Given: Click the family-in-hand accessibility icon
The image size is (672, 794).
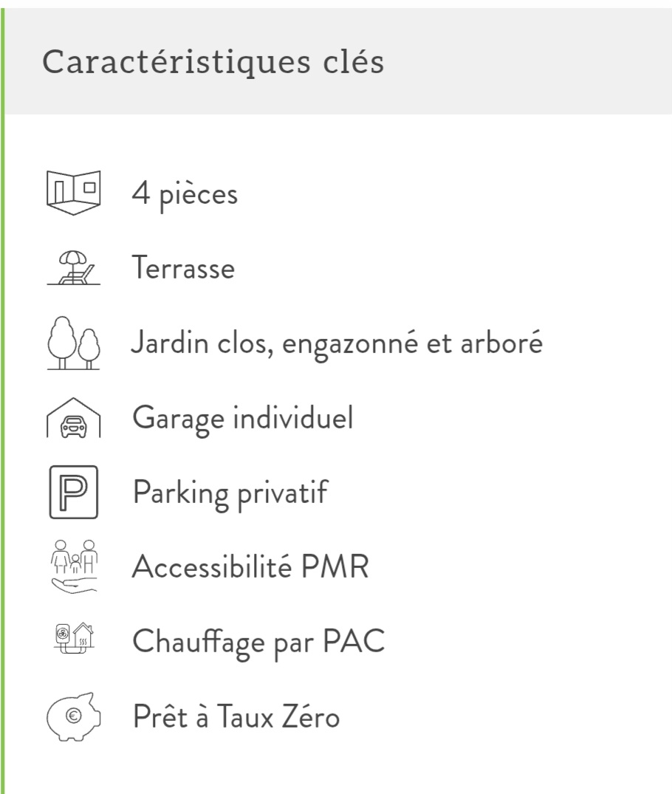Looking at the screenshot, I should tap(73, 567).
